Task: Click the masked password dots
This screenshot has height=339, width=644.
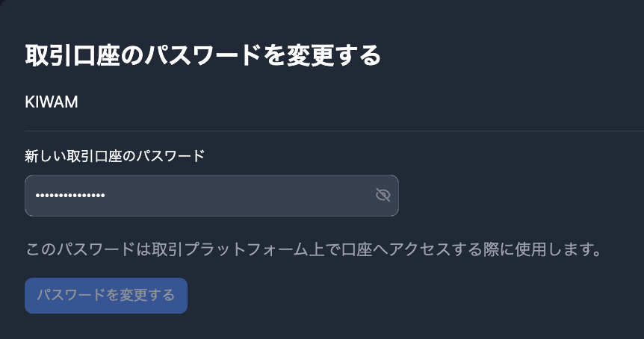Action: [70, 196]
